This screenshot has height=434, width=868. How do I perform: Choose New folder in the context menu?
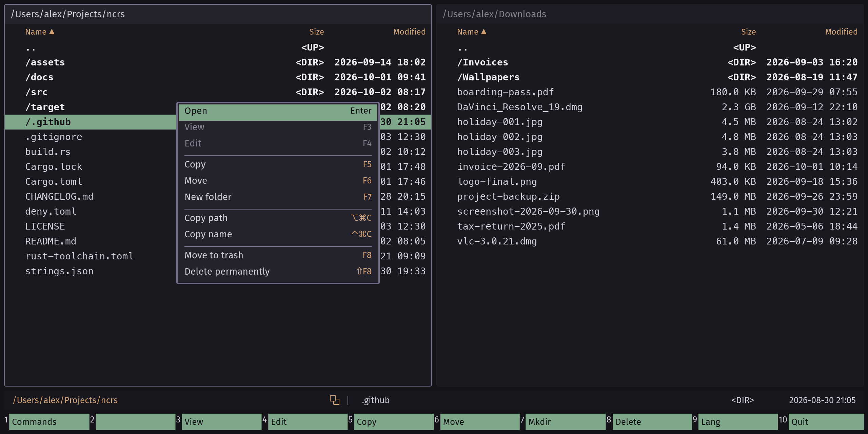(x=278, y=197)
